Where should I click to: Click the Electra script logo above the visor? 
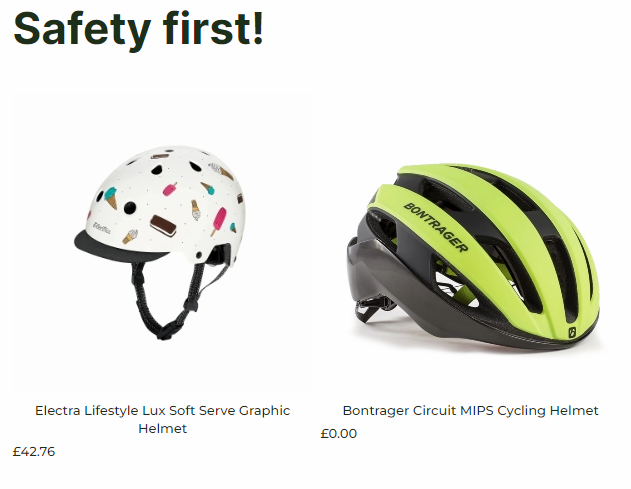pos(102,227)
